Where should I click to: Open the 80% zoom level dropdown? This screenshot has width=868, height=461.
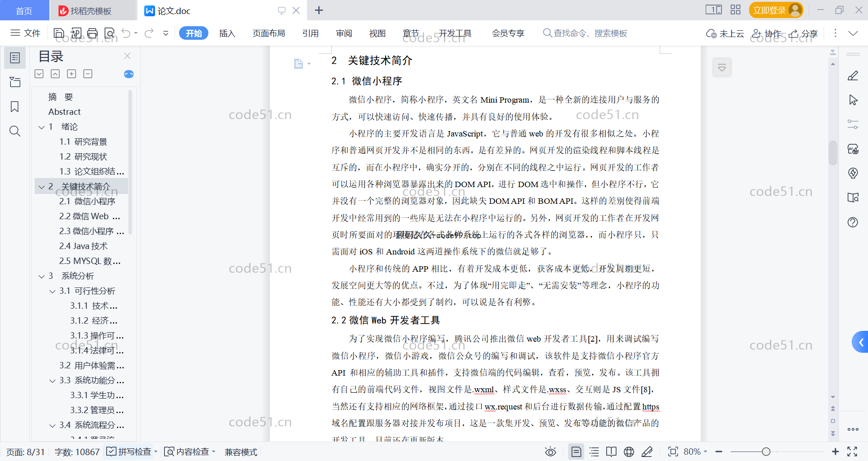(x=695, y=452)
